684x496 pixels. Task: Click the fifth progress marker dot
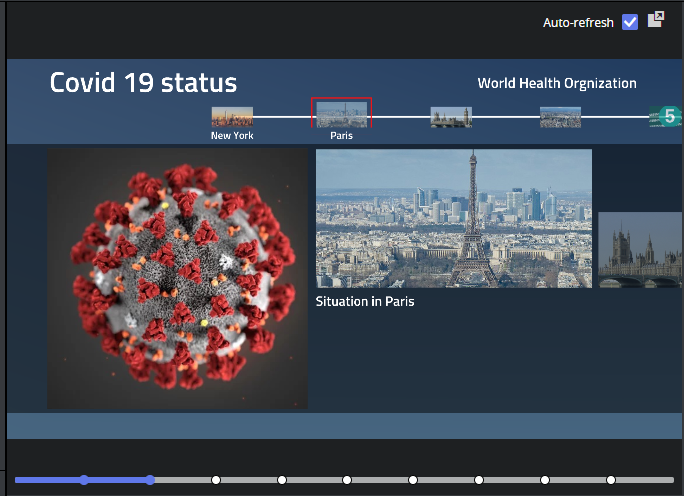click(347, 480)
